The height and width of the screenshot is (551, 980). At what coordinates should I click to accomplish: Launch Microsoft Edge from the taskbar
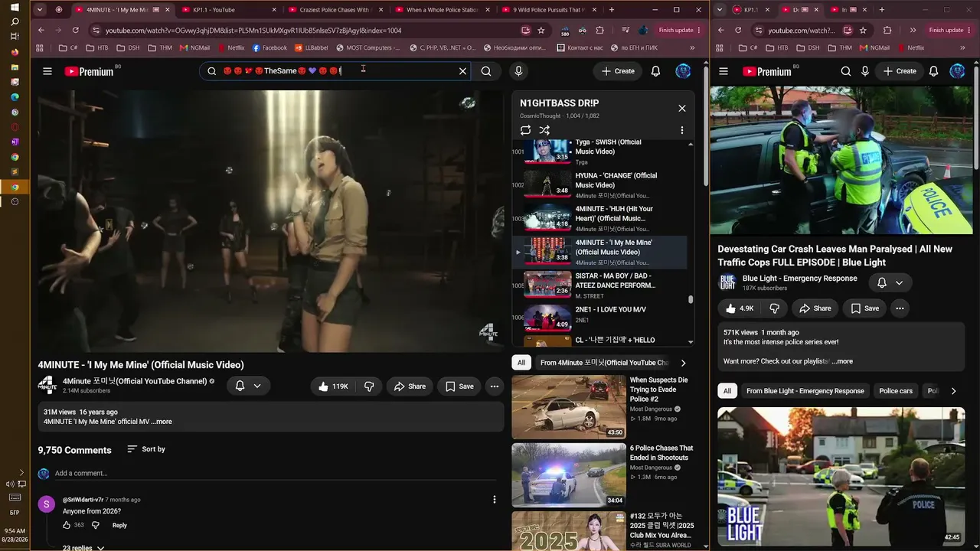tap(15, 97)
